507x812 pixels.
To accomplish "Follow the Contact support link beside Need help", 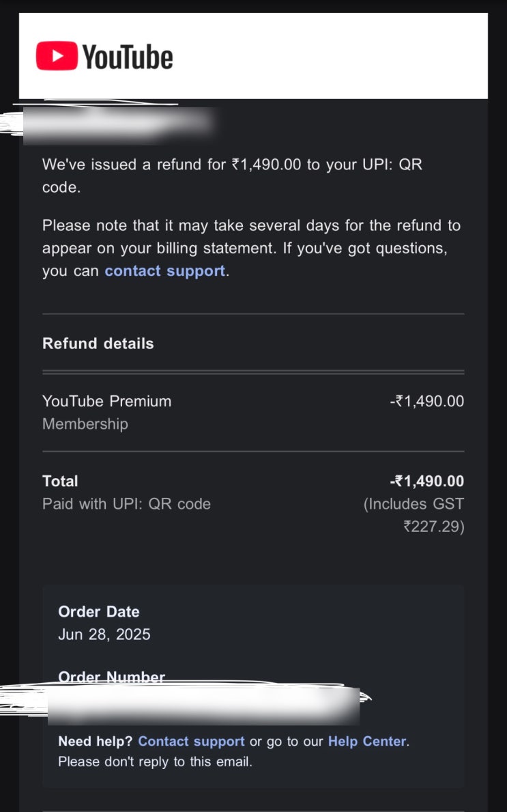I will coord(192,741).
